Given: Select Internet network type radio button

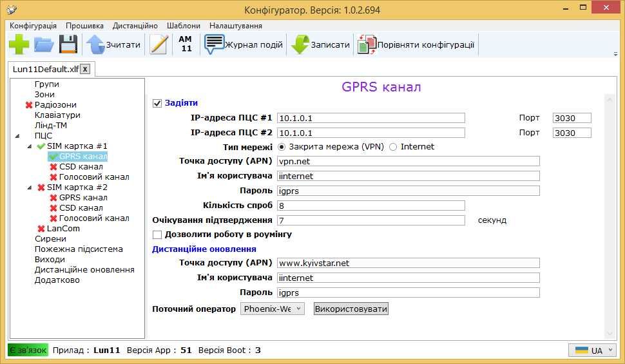Looking at the screenshot, I should 393,147.
